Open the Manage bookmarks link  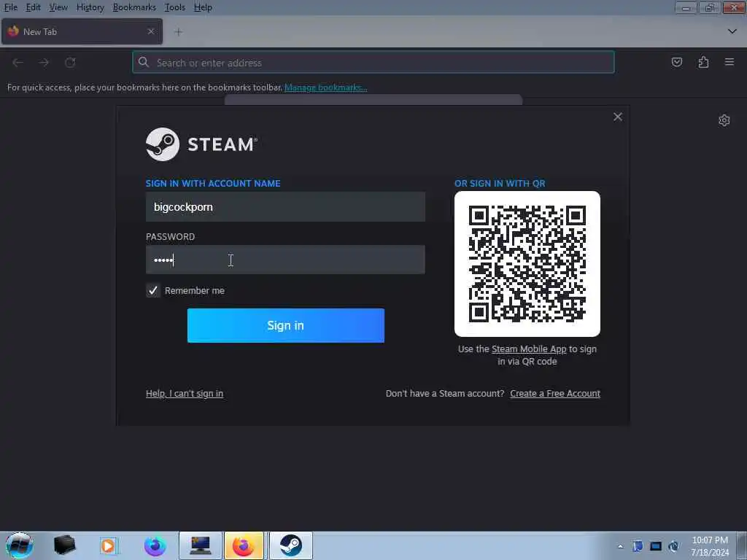[325, 87]
